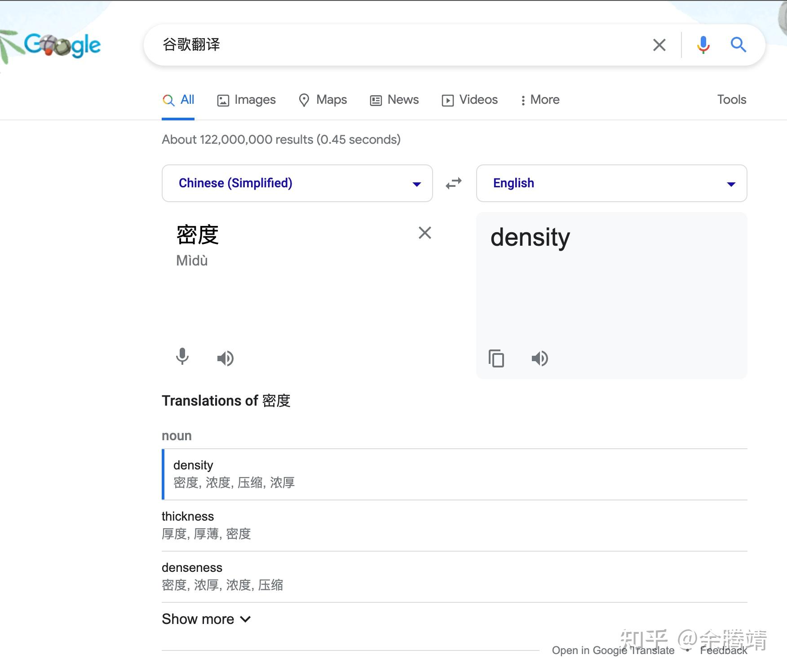The height and width of the screenshot is (672, 787).
Task: Clear the Chinese source text 密度
Action: tap(424, 233)
